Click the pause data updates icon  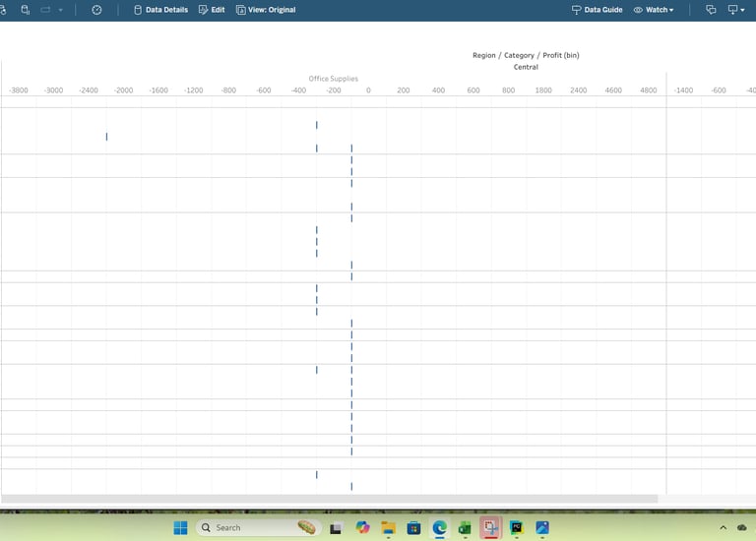pos(25,10)
